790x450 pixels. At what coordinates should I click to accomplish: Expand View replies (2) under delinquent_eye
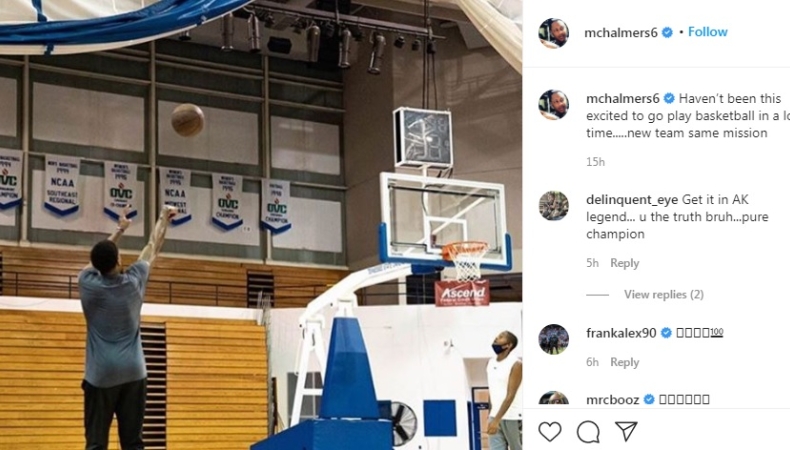coord(664,294)
